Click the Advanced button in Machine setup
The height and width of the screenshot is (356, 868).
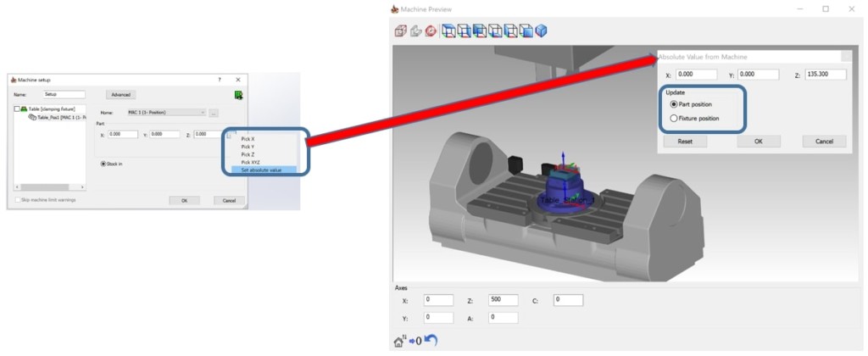click(x=120, y=95)
